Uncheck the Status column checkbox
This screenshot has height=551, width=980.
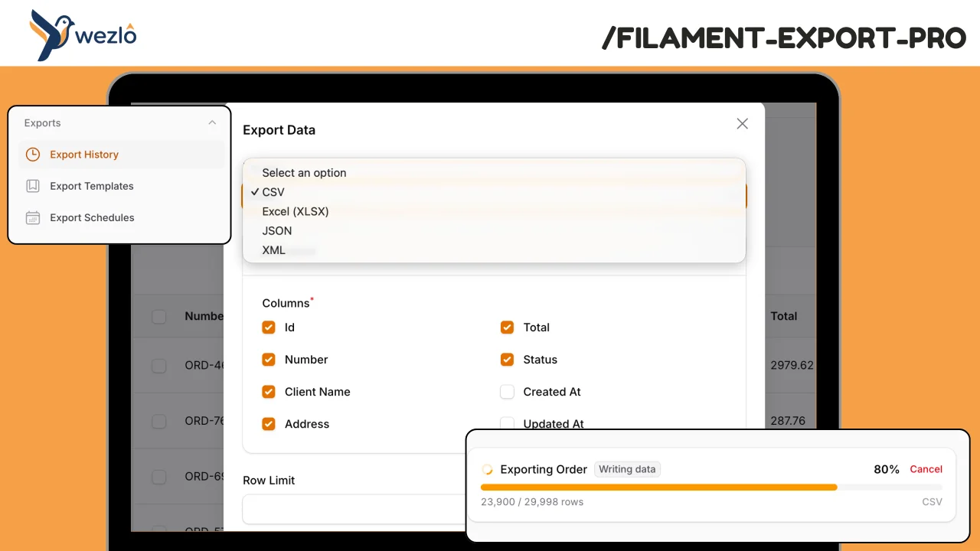507,359
